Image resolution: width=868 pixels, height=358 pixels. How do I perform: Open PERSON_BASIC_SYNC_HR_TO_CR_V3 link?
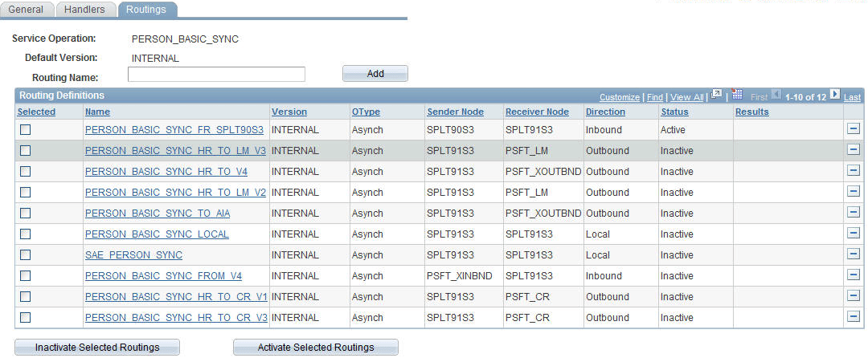point(176,318)
